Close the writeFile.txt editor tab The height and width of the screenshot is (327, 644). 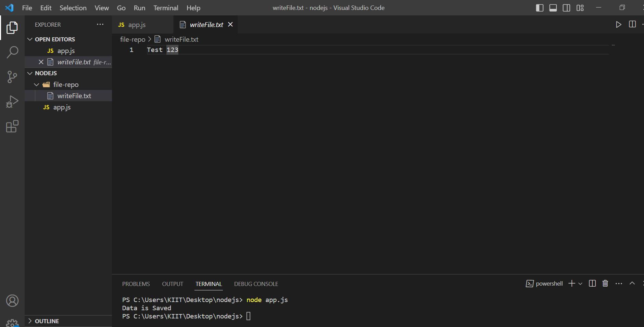tap(230, 24)
